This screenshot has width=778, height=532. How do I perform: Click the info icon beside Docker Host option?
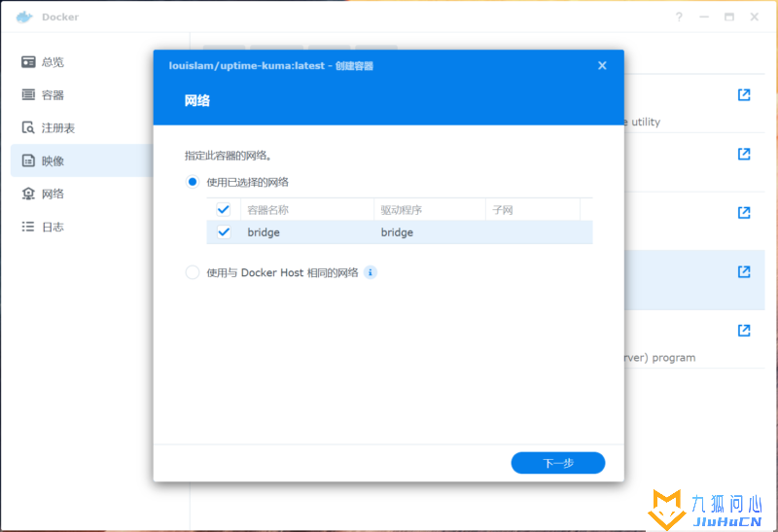371,272
